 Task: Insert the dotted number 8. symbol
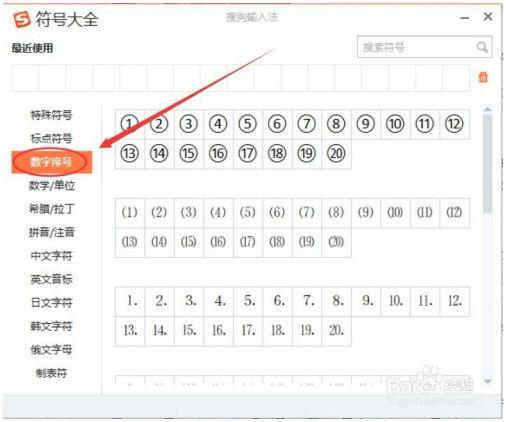point(336,301)
